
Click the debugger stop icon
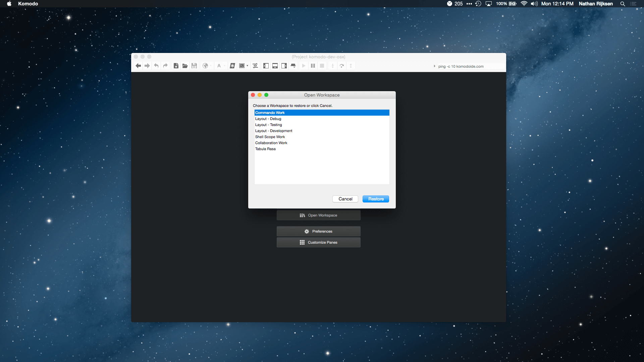[x=322, y=66]
